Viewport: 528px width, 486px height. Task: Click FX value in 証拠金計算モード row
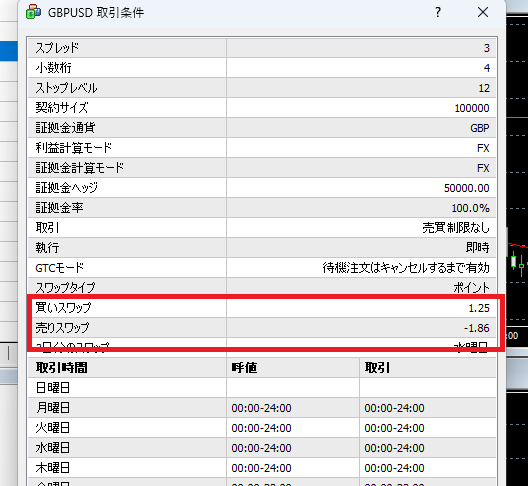click(483, 168)
